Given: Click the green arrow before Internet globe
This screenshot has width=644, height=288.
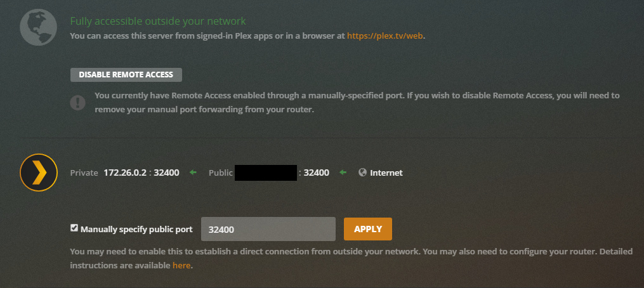Looking at the screenshot, I should (343, 173).
